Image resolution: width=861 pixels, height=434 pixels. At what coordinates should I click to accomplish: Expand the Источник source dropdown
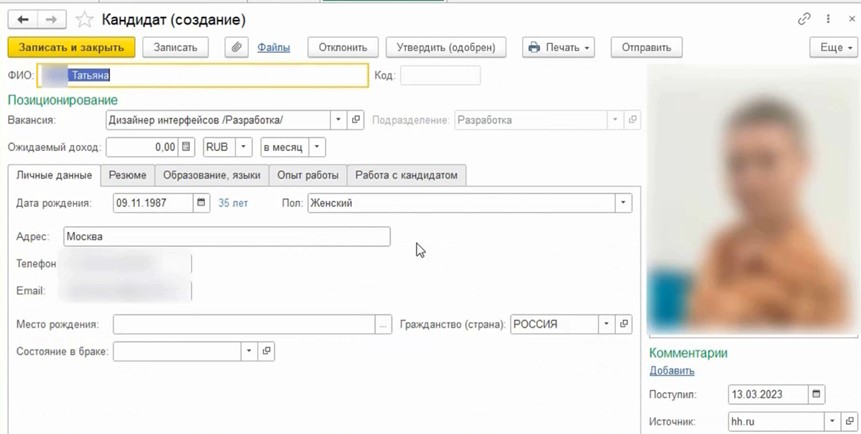tap(832, 422)
